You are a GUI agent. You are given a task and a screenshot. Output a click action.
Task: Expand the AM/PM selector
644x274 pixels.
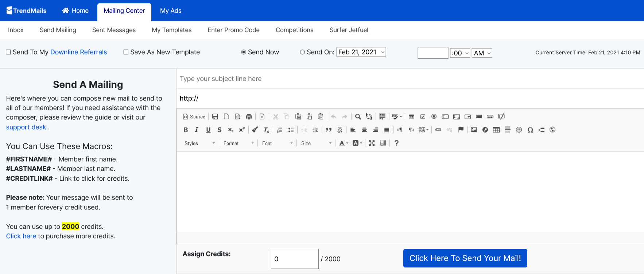(482, 53)
